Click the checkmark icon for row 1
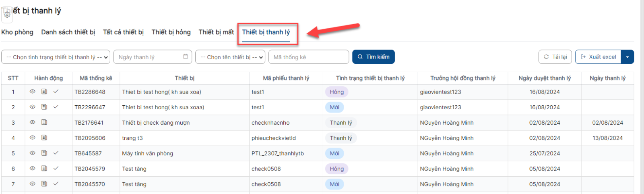This screenshot has width=644, height=194. coord(56,92)
